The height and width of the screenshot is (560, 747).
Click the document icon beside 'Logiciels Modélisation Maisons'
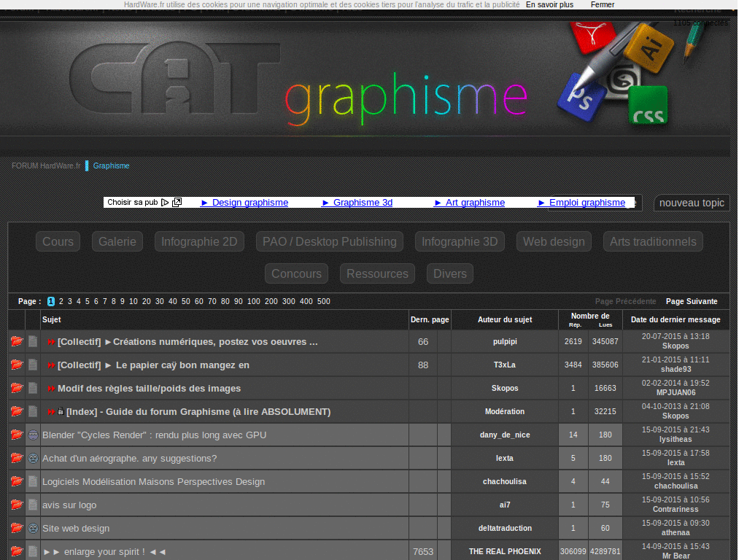pos(33,482)
